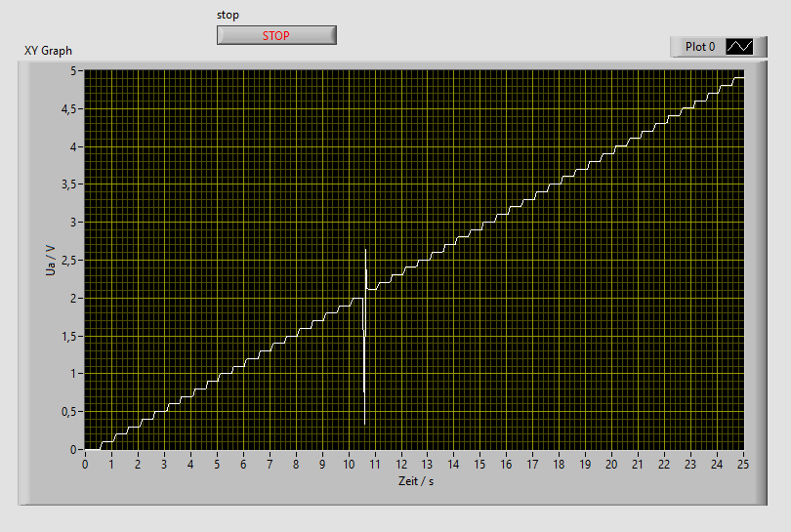This screenshot has width=791, height=532.
Task: Click the red STOP button
Action: [x=276, y=35]
